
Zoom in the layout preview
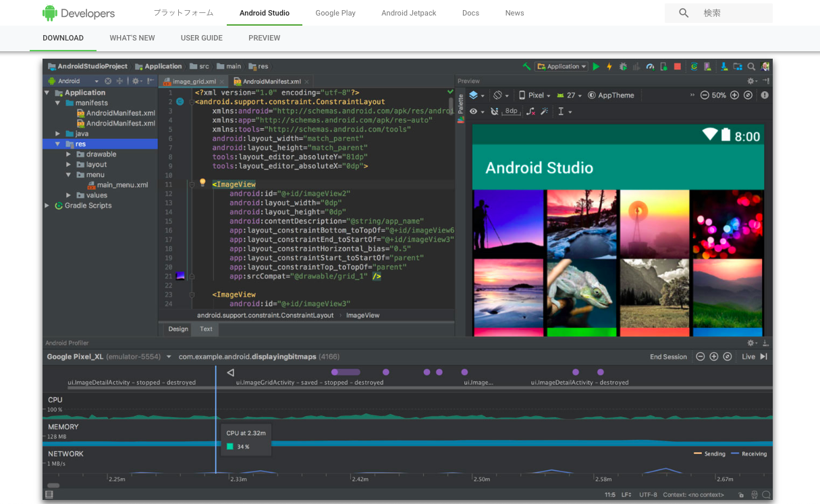(x=734, y=95)
